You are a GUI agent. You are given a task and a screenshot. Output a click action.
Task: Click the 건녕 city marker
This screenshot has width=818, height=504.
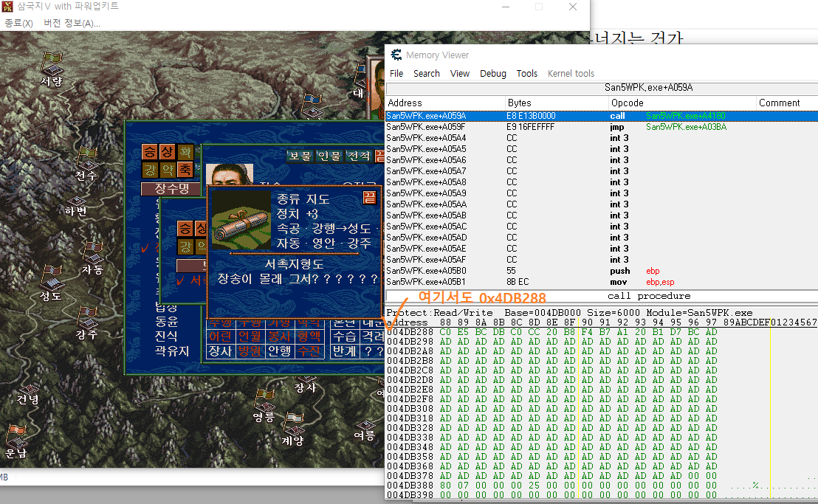click(x=29, y=390)
